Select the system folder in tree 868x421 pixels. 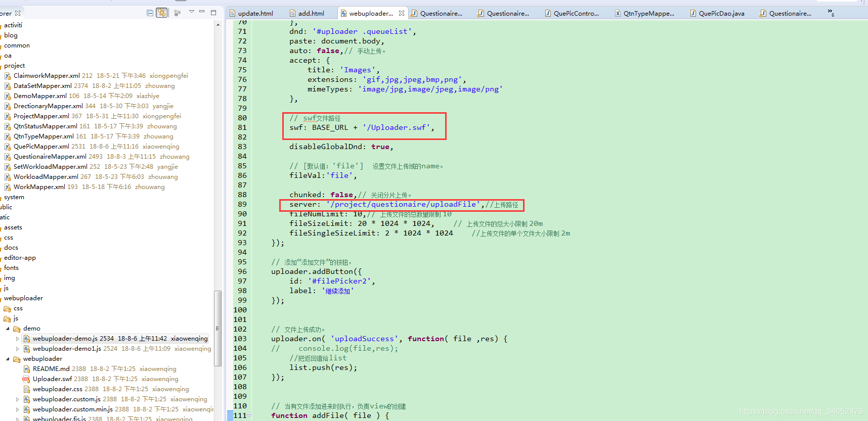click(14, 197)
